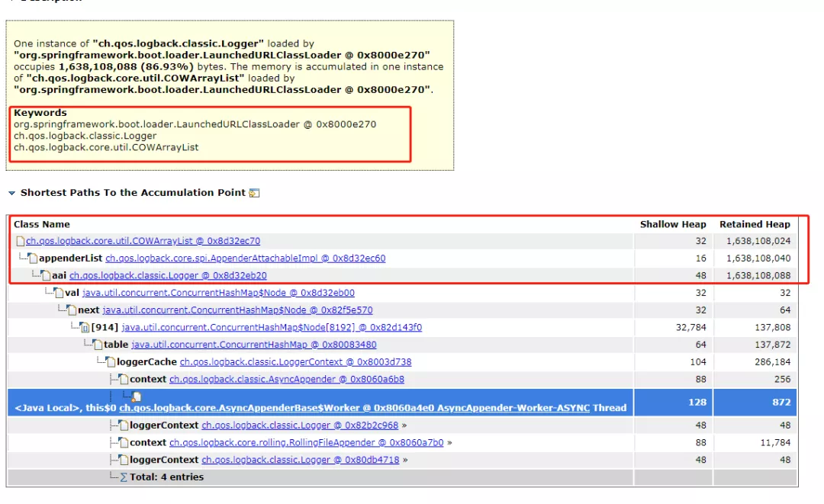Click the appenderList field label

tap(70, 258)
